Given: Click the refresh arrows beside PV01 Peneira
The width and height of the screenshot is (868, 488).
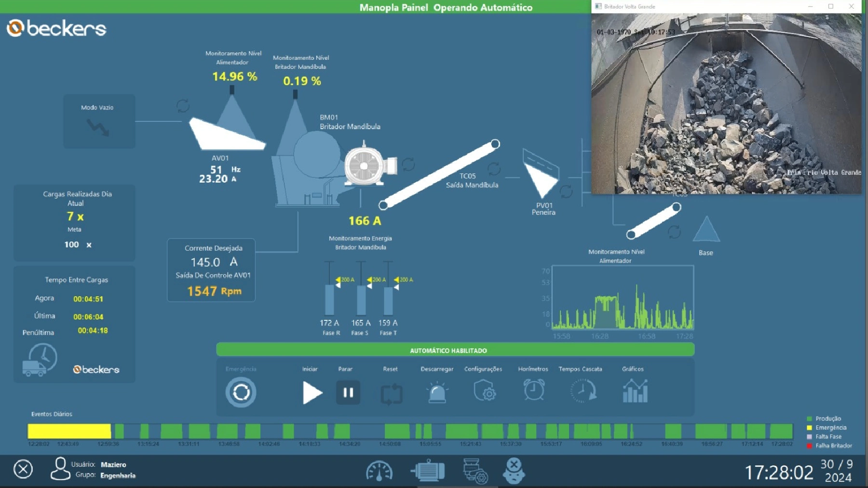Looking at the screenshot, I should [x=566, y=191].
